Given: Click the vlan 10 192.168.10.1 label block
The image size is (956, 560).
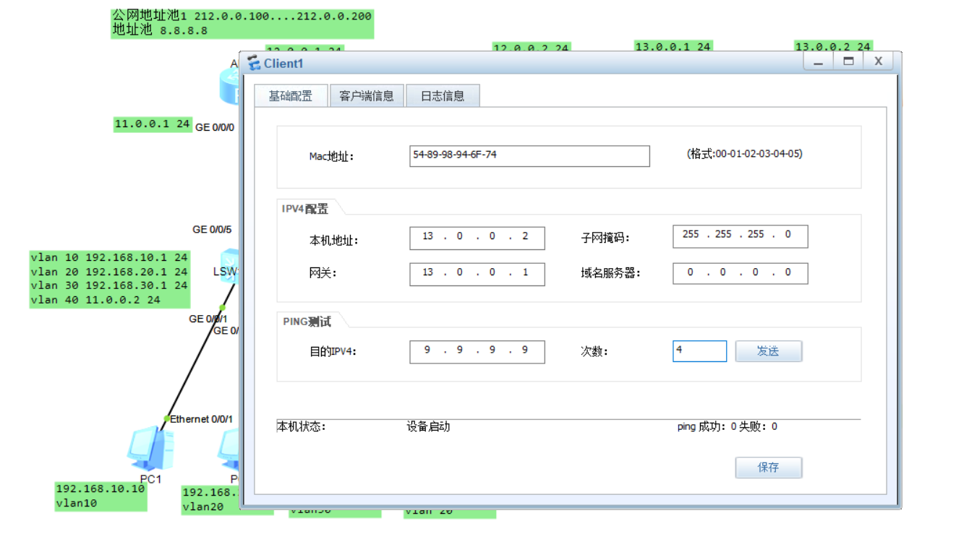Looking at the screenshot, I should click(109, 279).
